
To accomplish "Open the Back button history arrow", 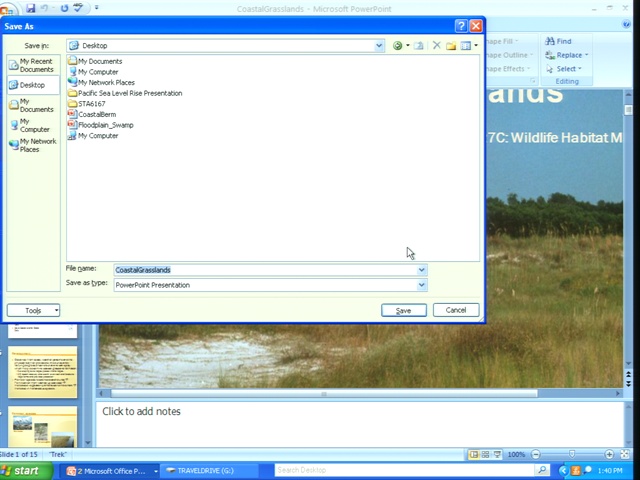I will click(407, 46).
